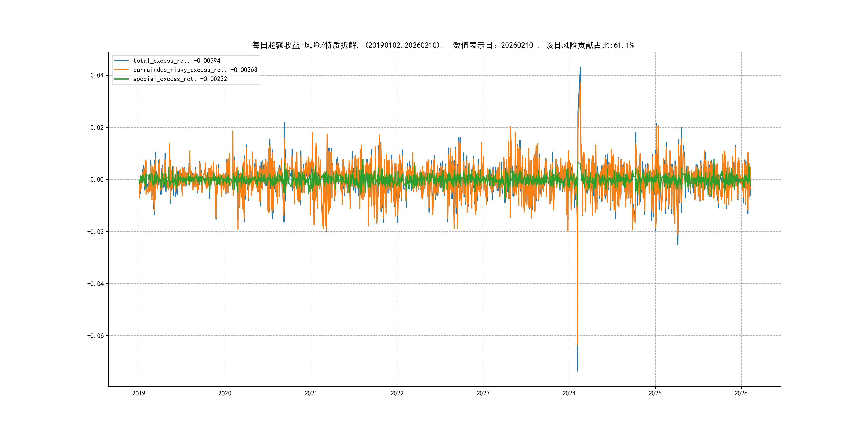Click the 2020 x-axis tick label
The image size is (868, 434).
tap(225, 393)
